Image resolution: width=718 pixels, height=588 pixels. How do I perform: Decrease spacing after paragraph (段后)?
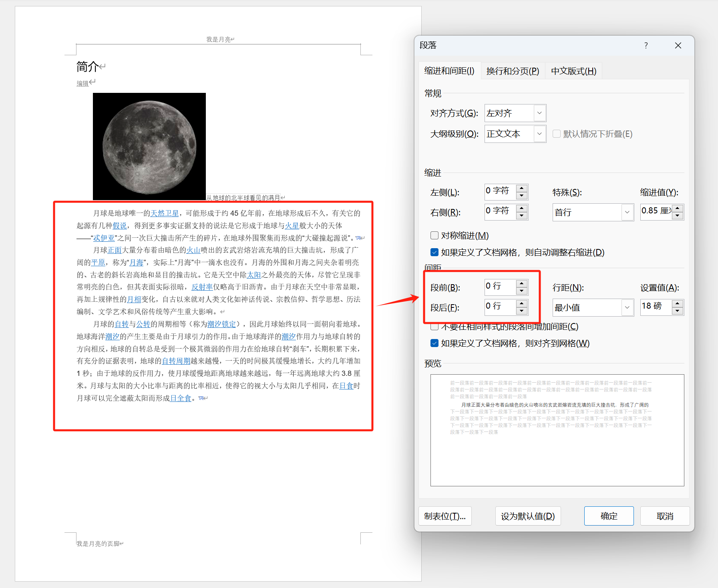(x=521, y=311)
